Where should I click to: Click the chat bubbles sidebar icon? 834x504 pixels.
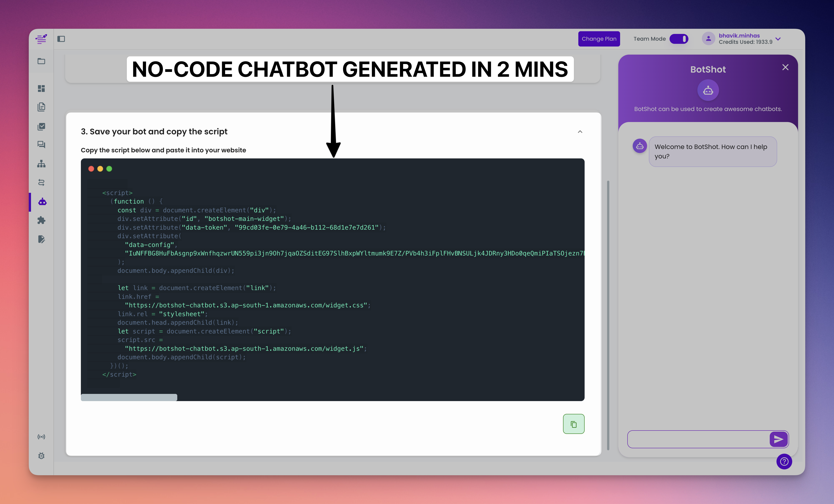click(x=41, y=144)
